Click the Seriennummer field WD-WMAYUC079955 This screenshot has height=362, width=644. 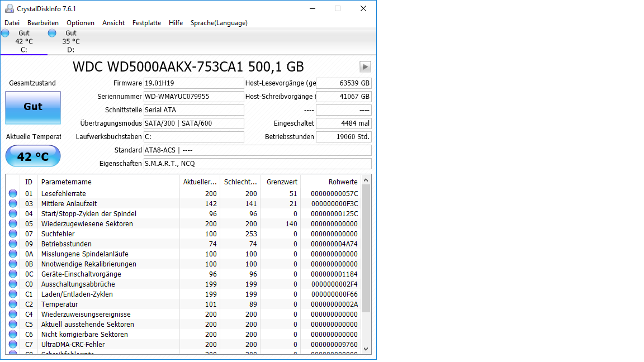click(194, 97)
